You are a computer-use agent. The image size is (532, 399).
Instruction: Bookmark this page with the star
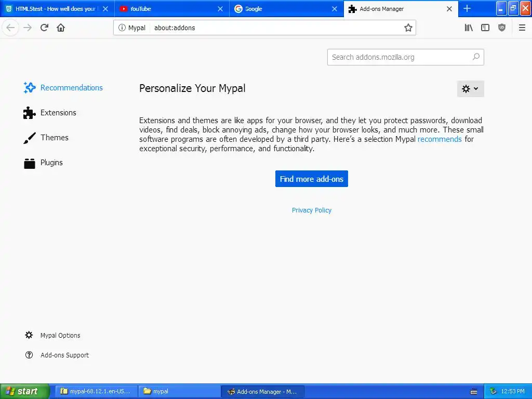pyautogui.click(x=408, y=28)
